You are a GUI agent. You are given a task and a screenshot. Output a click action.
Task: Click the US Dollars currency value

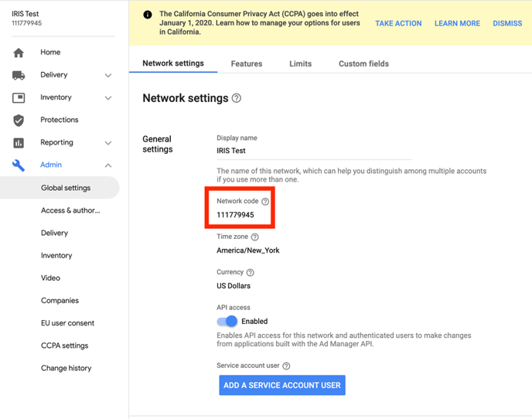pos(234,286)
